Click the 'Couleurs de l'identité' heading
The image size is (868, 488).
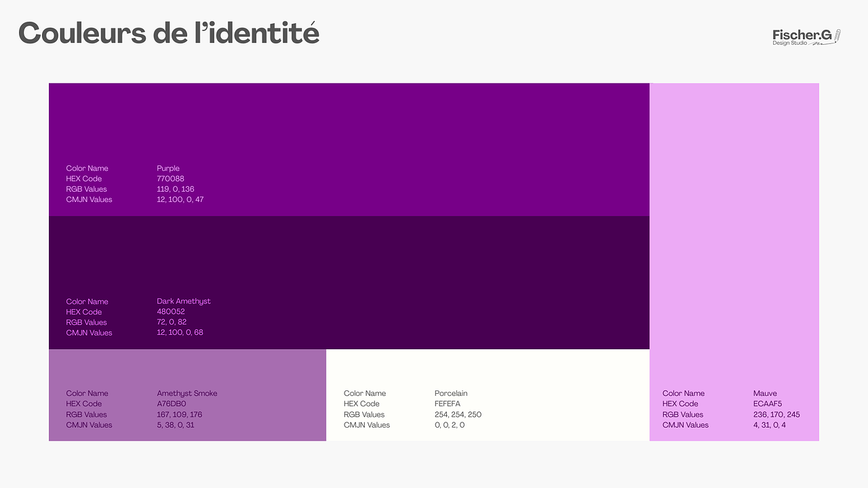click(169, 33)
